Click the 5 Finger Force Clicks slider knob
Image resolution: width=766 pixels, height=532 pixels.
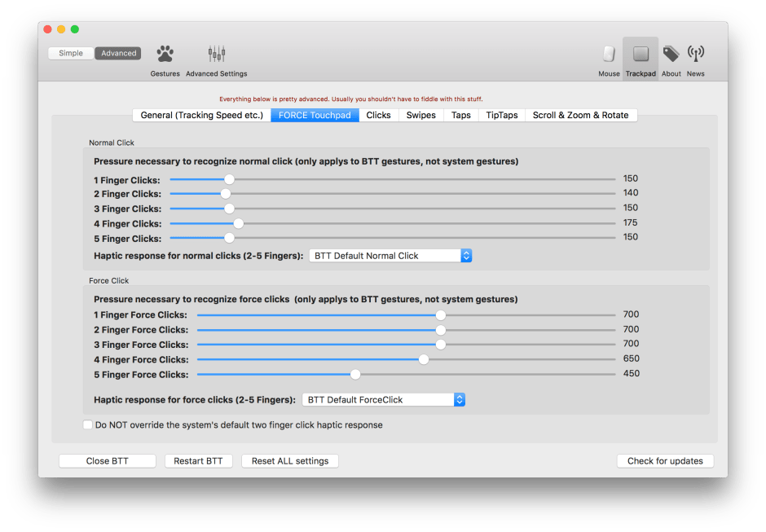coord(355,375)
